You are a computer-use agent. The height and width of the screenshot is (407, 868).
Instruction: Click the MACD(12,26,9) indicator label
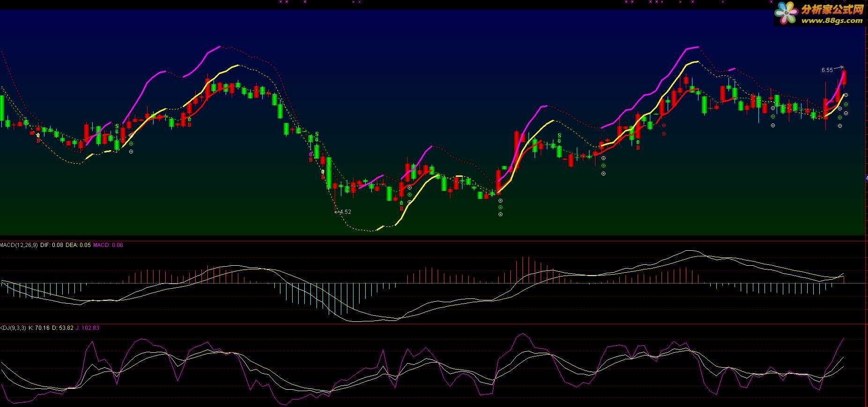click(x=19, y=245)
